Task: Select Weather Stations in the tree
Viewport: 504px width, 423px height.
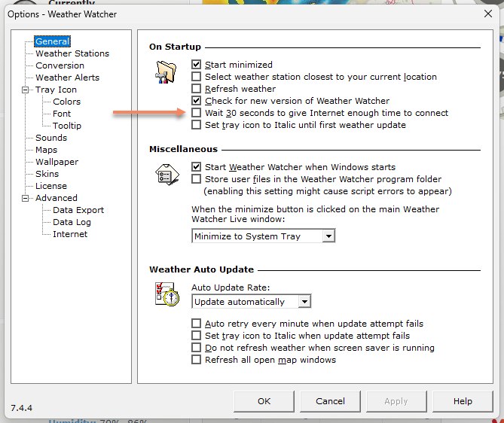Action: (72, 53)
